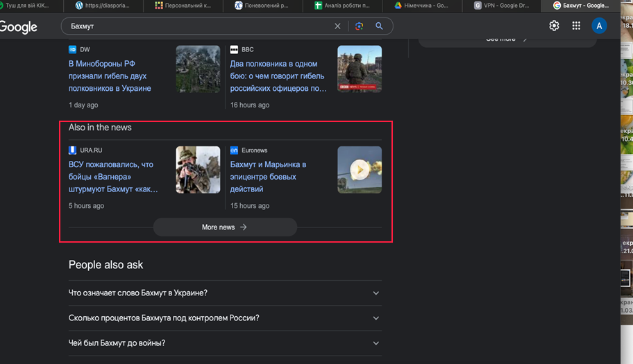Open Google Lens image search icon

(359, 26)
